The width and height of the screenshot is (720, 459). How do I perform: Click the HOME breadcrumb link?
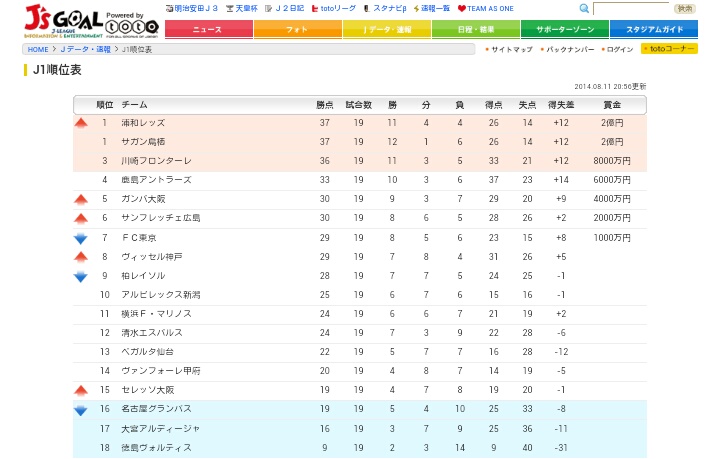tap(38, 49)
